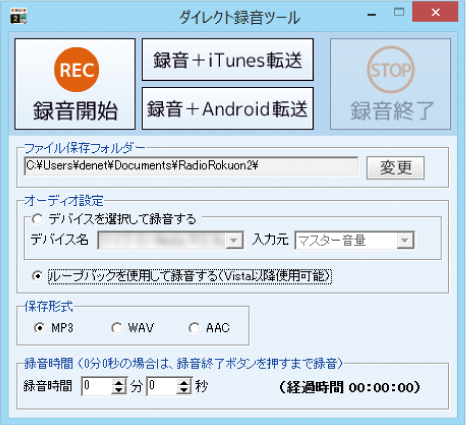This screenshot has height=425, width=466.
Task: Increase the seconds value with the up arrow
Action: pos(184,382)
